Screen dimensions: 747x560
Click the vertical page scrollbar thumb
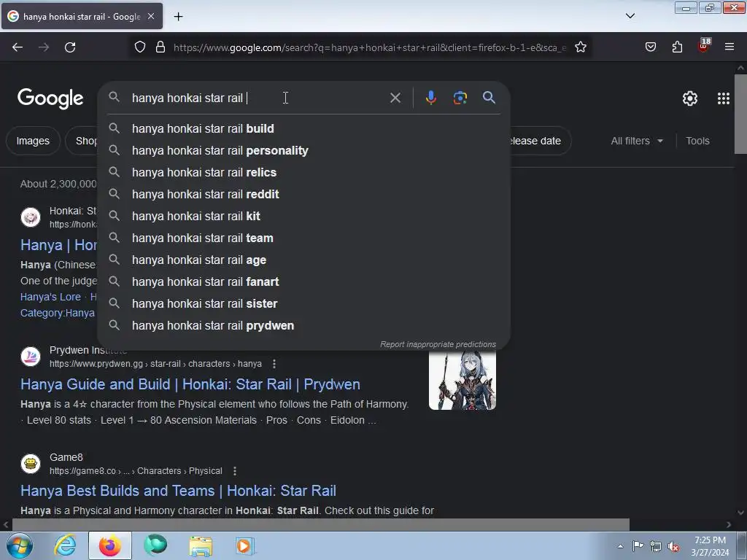740,114
